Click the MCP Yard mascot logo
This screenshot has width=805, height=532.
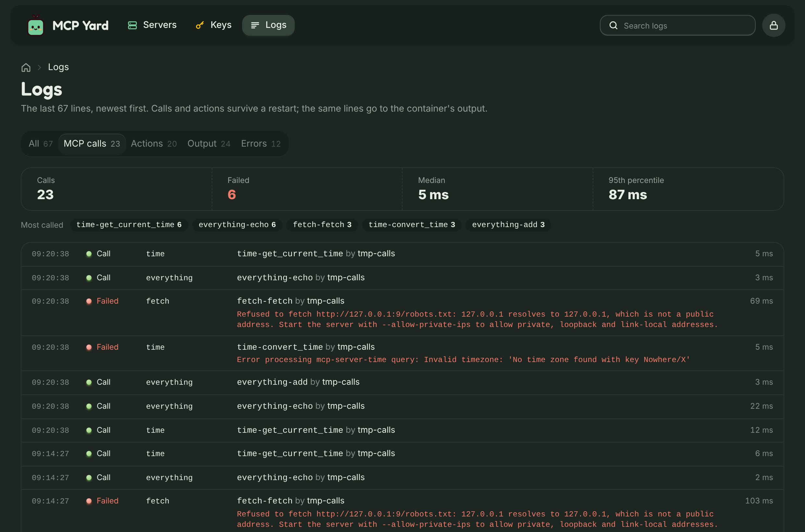(36, 25)
